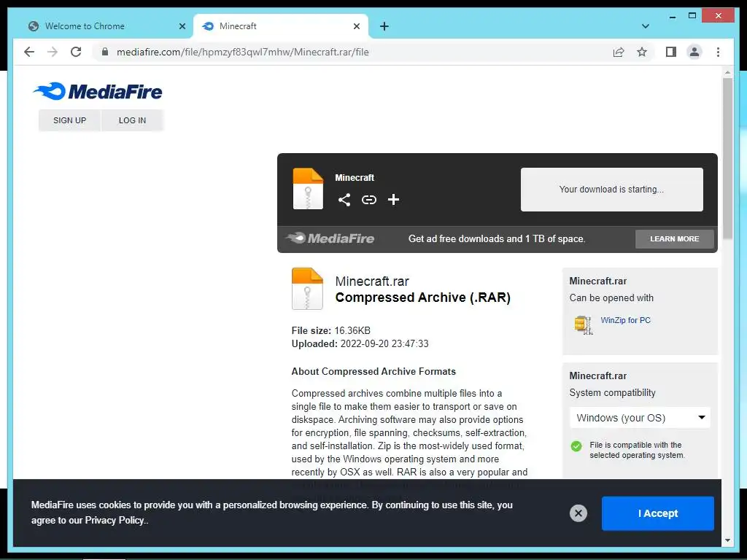Click upload date '2022-09-20 23:47:33'
This screenshot has height=560, width=747.
click(384, 344)
